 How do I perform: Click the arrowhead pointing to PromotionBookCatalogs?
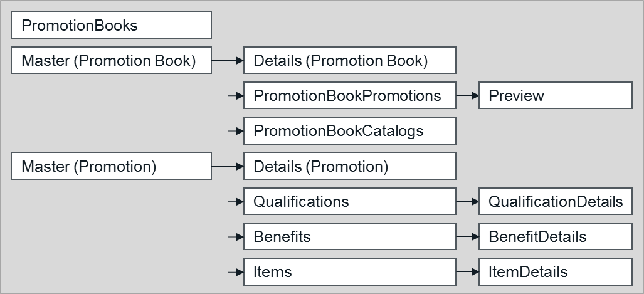[x=239, y=131]
